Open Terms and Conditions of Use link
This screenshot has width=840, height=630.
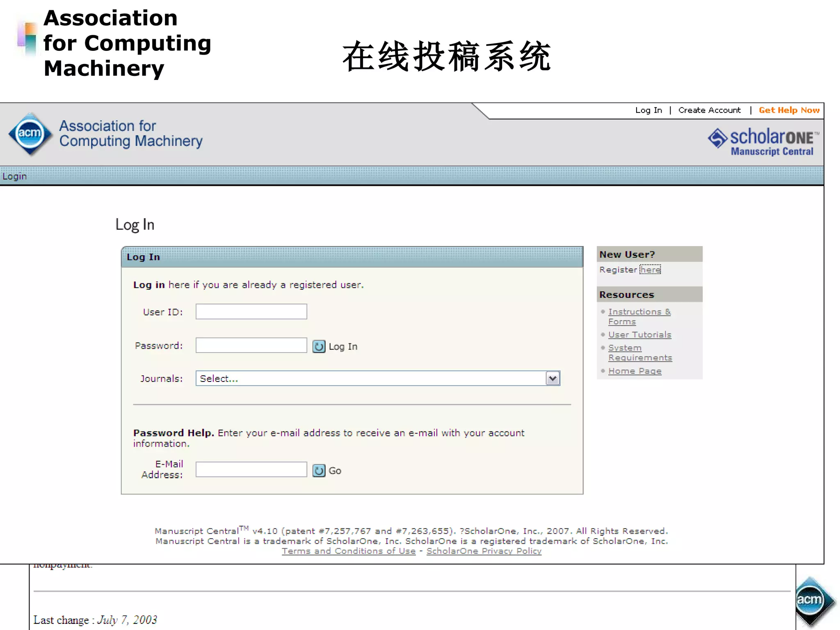pos(349,551)
